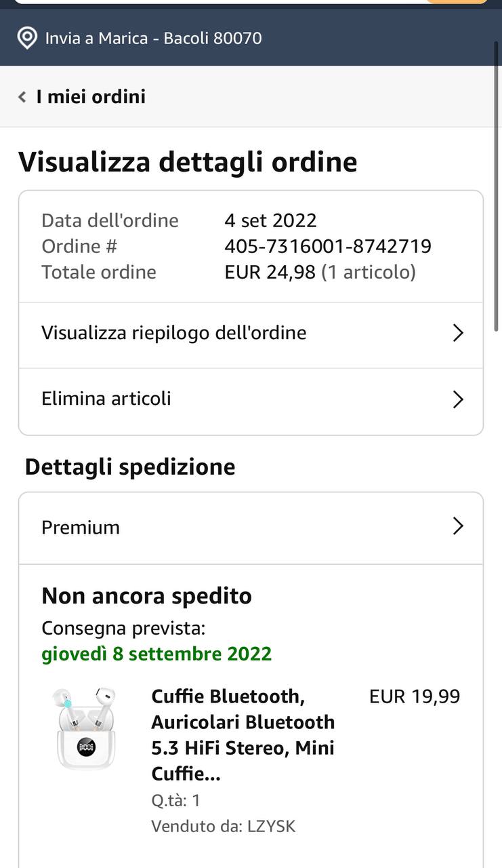Viewport: 502px width, 868px height.
Task: Tap the back chevron beside I miei ordini
Action: (22, 97)
